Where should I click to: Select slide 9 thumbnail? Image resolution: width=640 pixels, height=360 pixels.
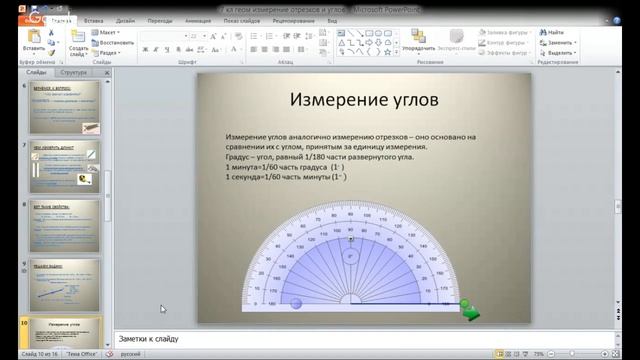click(64, 285)
